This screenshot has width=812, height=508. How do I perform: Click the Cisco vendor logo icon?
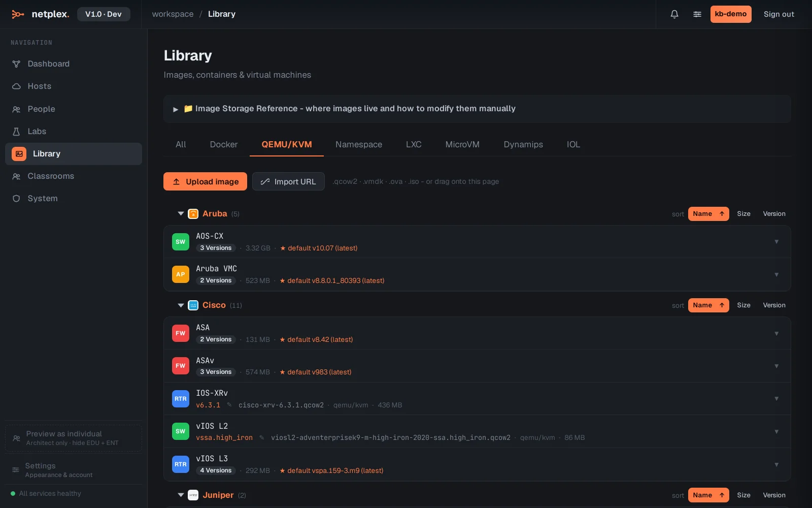193,305
